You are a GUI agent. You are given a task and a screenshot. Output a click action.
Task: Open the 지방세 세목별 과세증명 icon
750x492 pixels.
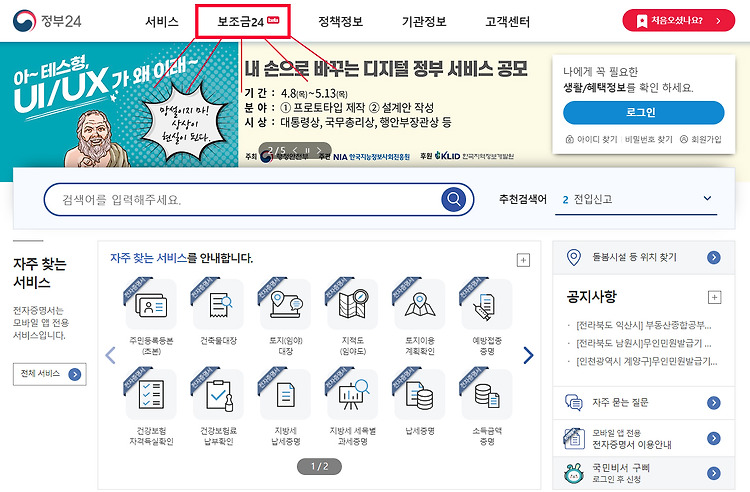click(353, 394)
